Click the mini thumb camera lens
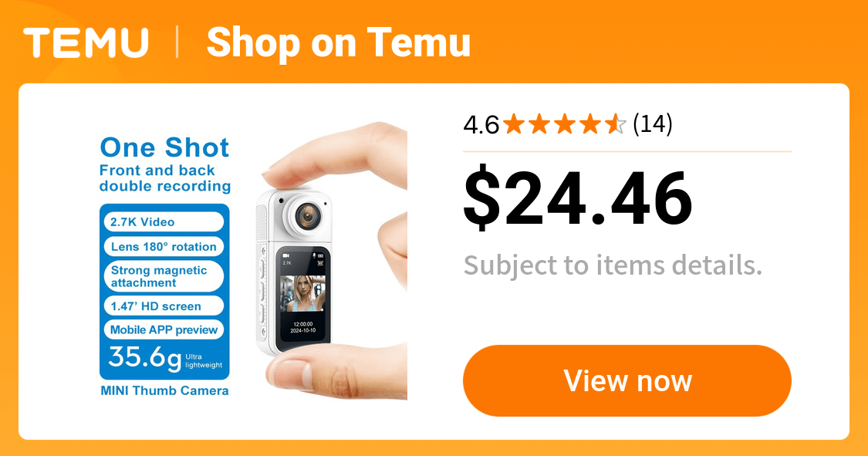This screenshot has width=868, height=456. 306,216
